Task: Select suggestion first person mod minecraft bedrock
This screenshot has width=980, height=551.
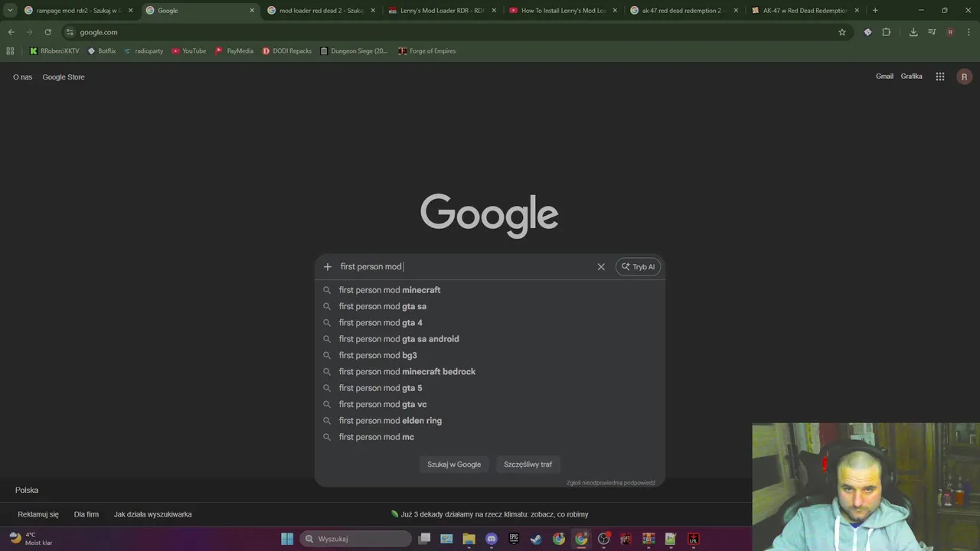Action: coord(490,372)
